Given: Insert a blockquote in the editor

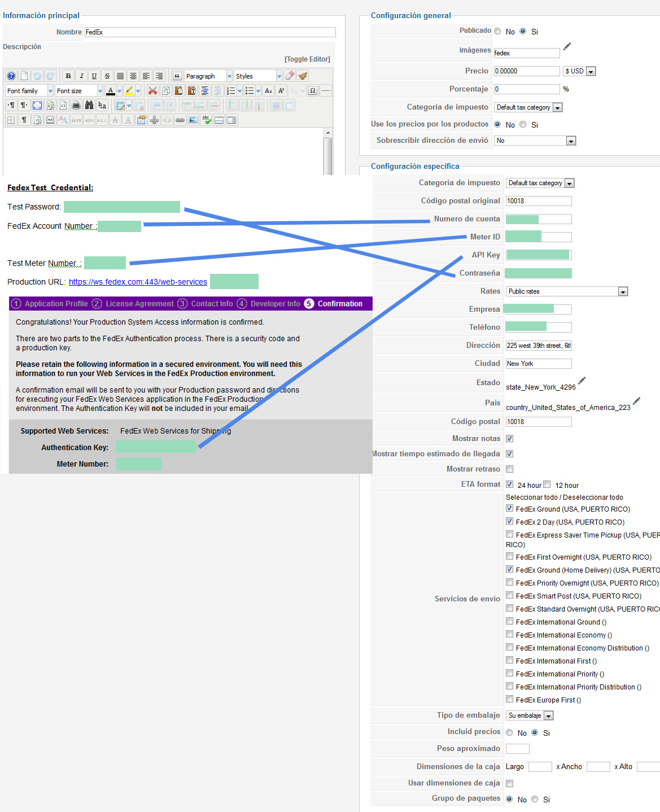Looking at the screenshot, I should point(177,76).
